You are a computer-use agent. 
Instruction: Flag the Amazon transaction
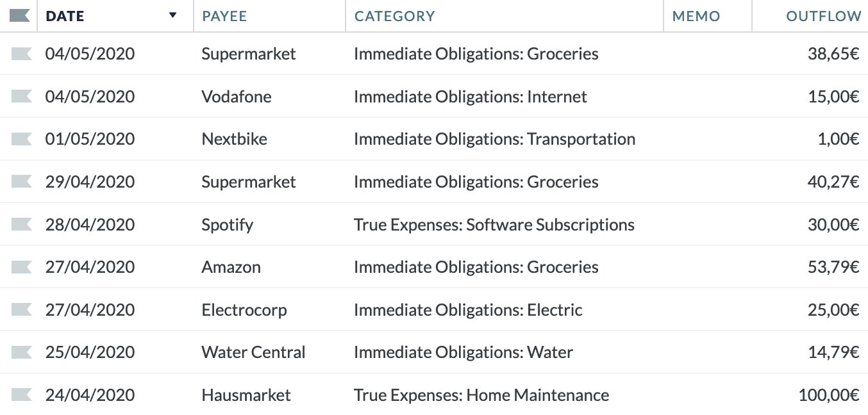tap(21, 267)
